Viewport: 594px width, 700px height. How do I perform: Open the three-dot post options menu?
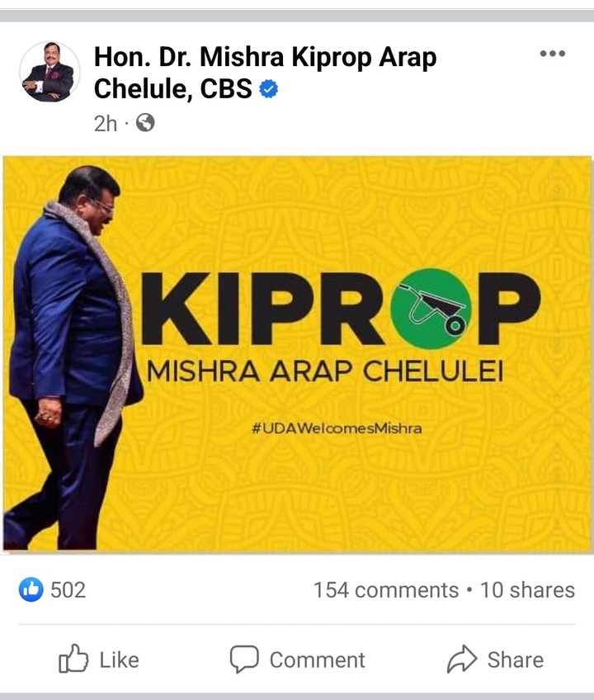553,54
